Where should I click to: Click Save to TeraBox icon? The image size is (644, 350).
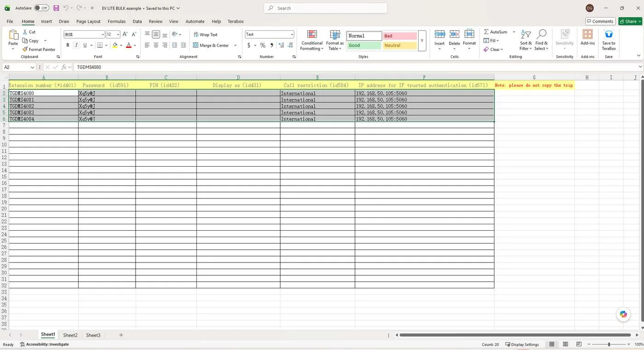point(609,35)
